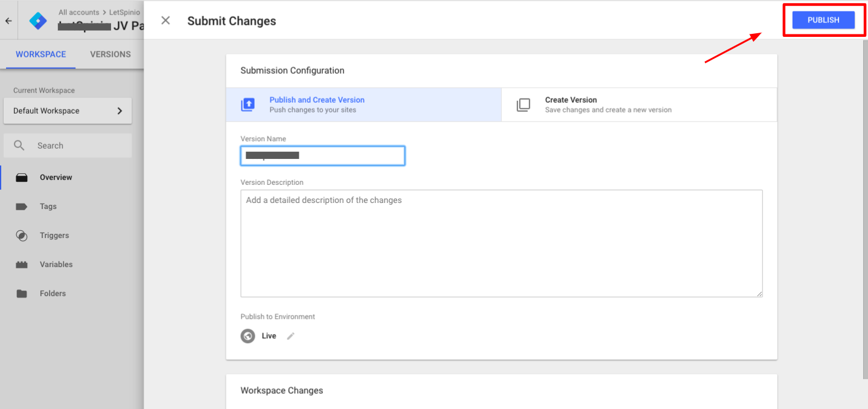Click the Version Name input field
Screen dimensions: 868x409
[x=323, y=156]
